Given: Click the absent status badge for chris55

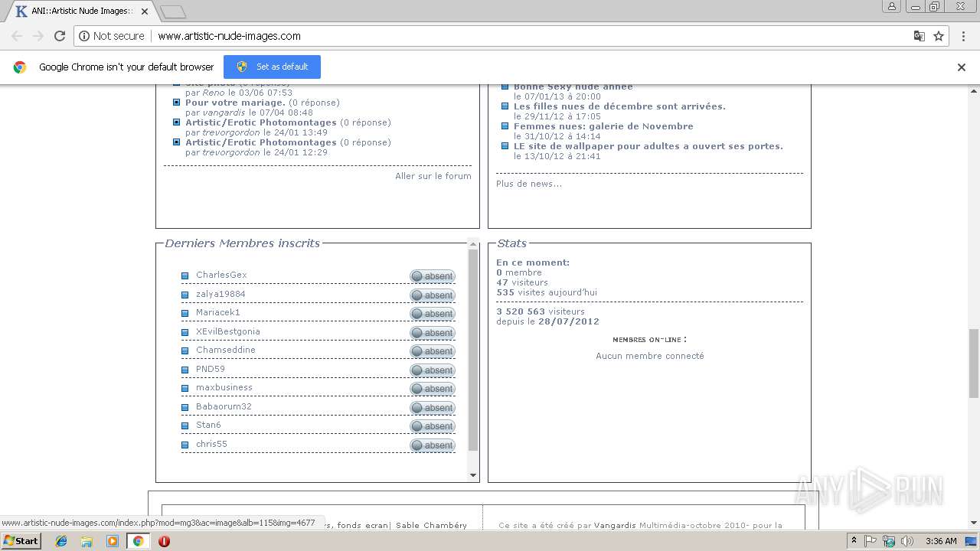Looking at the screenshot, I should coord(433,445).
